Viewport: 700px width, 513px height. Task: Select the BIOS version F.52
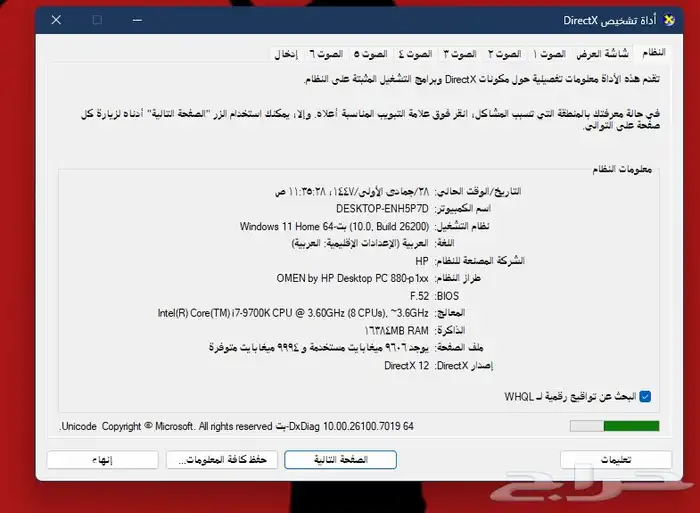click(x=419, y=296)
